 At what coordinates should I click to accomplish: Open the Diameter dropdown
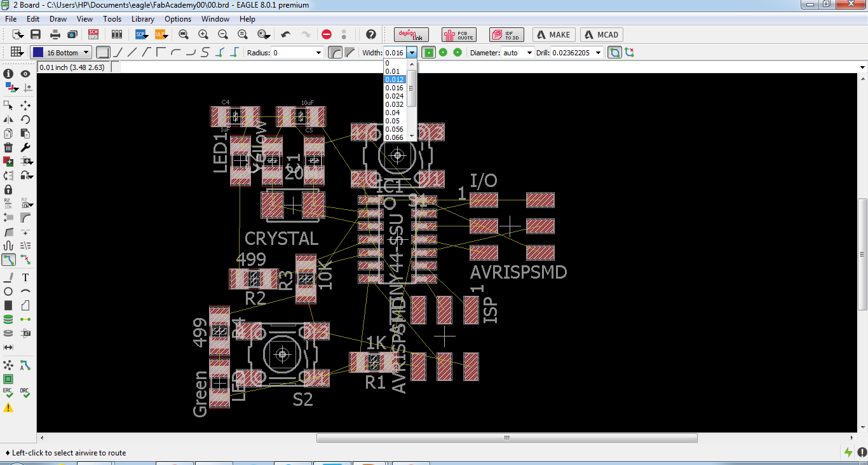529,53
